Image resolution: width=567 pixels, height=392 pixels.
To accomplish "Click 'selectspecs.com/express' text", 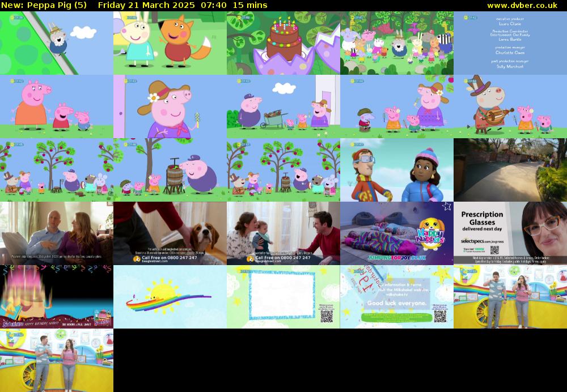I will pos(482,241).
